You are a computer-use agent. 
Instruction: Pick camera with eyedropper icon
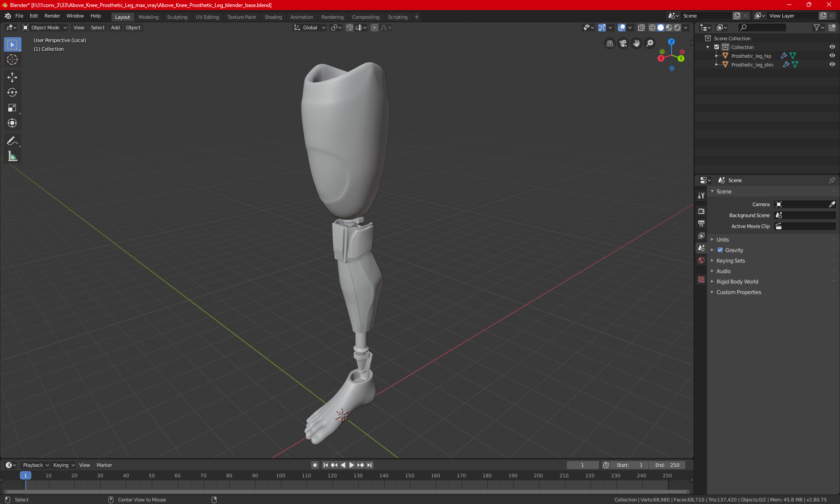coord(832,204)
